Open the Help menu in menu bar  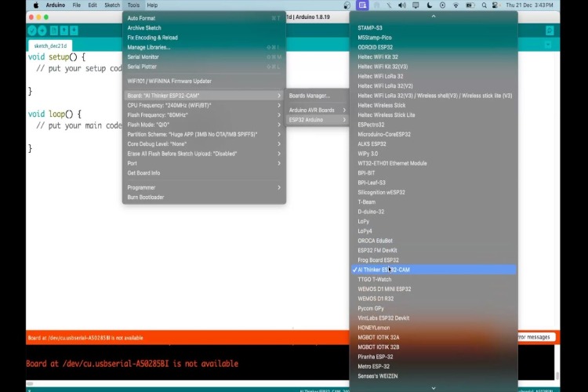[152, 5]
